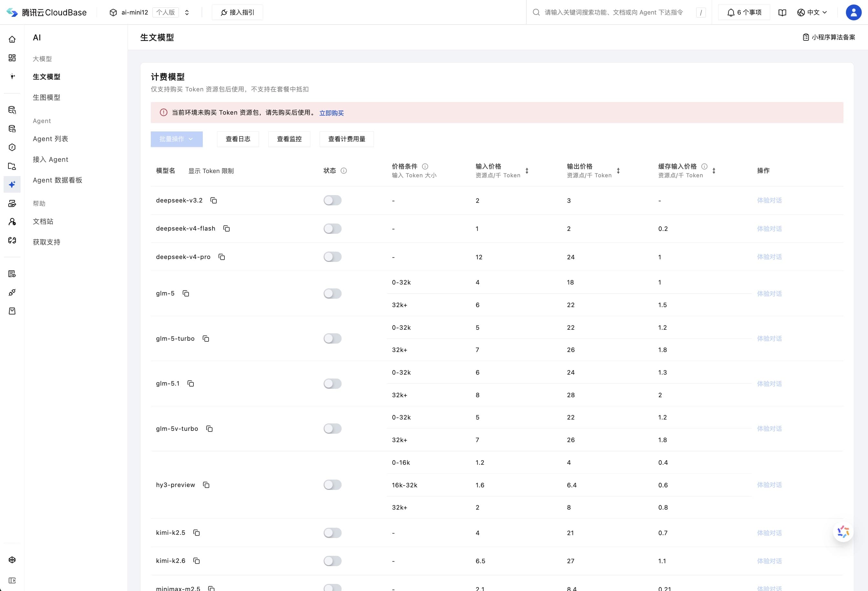This screenshot has width=868, height=591.
Task: Select 生文模型 in the sidebar
Action: pyautogui.click(x=47, y=77)
